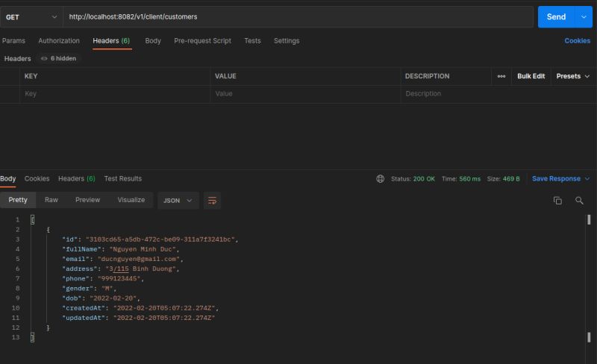Open the three-dot column options in headers table

click(501, 76)
